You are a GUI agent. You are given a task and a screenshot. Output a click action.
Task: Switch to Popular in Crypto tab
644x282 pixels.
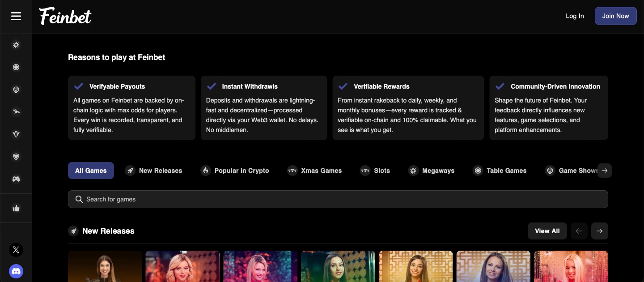[235, 171]
